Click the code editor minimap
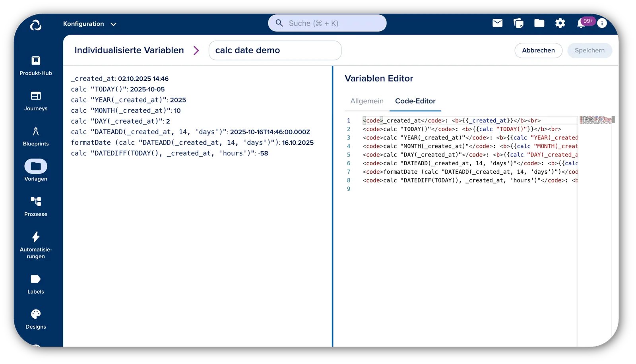Image resolution: width=636 pixels, height=364 pixels. coord(595,120)
